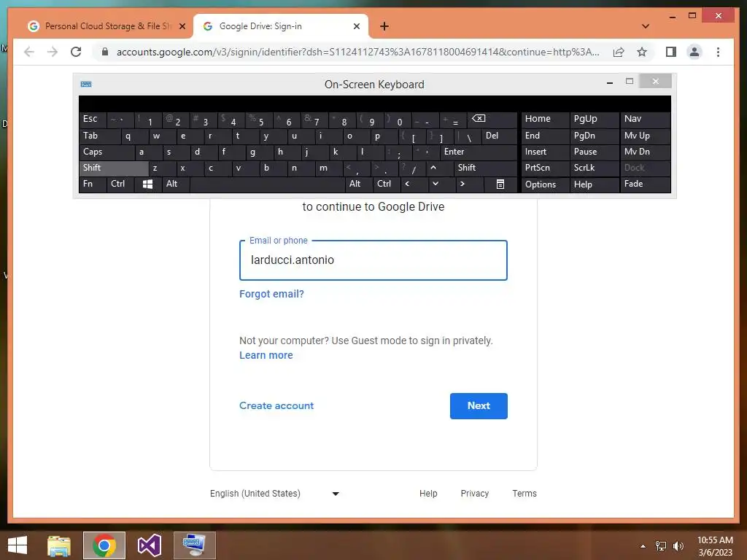Select On-Screen Keyboard taskbar icon
The image size is (747, 560).
point(194,545)
